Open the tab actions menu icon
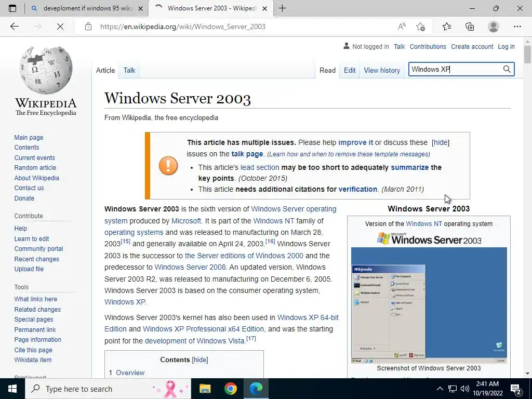Screen dimensions: 532x399 12,8
